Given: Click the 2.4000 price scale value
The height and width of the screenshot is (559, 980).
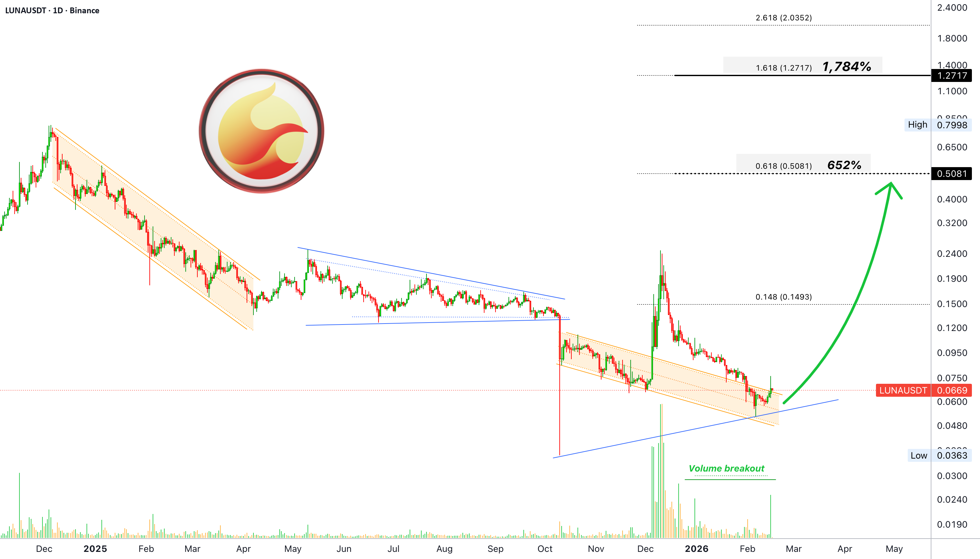Looking at the screenshot, I should coord(952,8).
